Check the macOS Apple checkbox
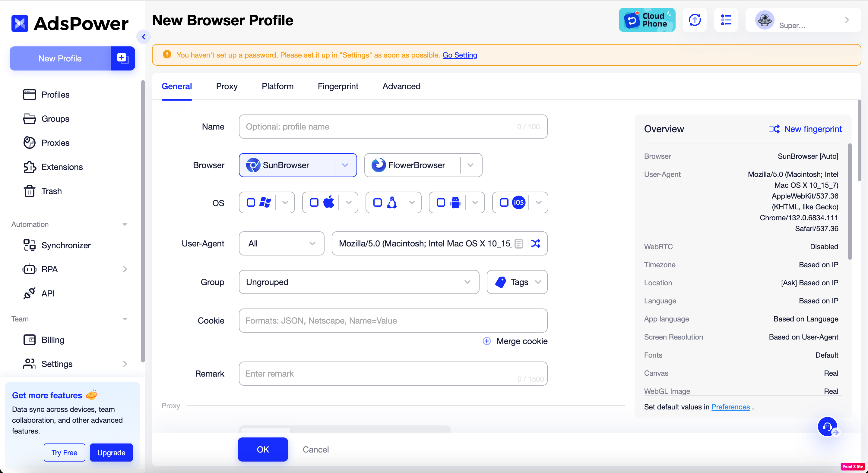 pyautogui.click(x=314, y=202)
